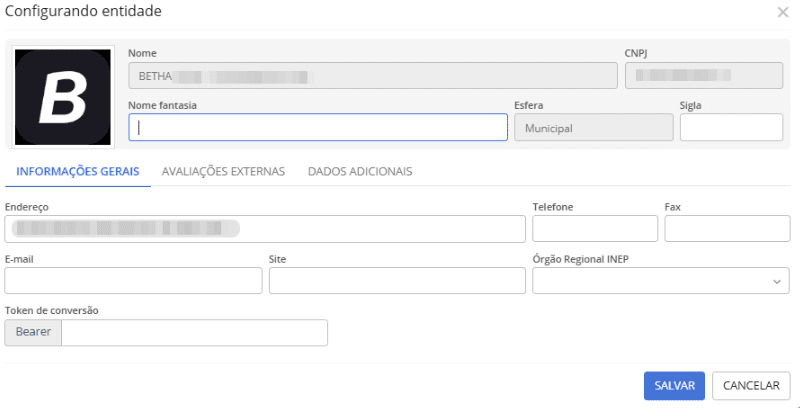Switch to the Avaliações Externas tab
This screenshot has width=800, height=408.
[223, 171]
